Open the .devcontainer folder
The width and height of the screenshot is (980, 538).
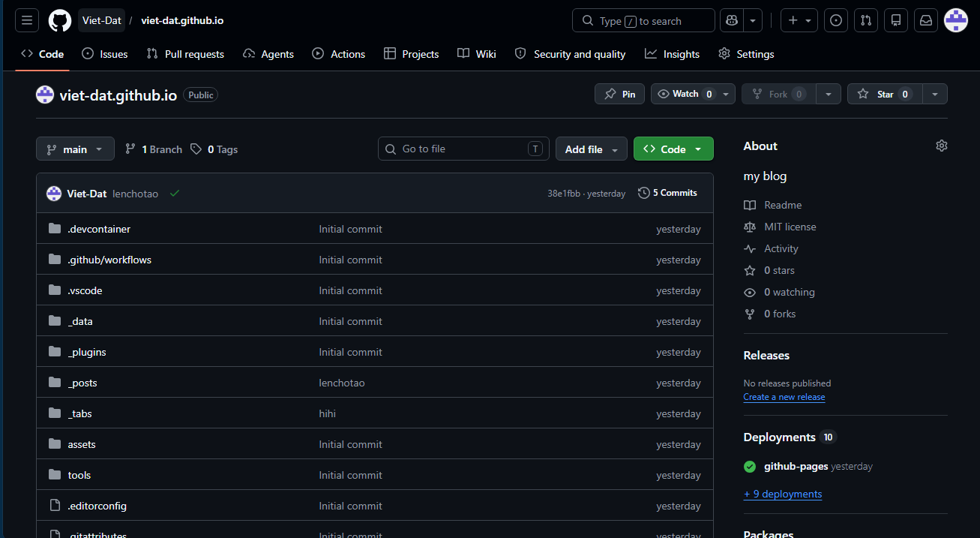pyautogui.click(x=99, y=229)
